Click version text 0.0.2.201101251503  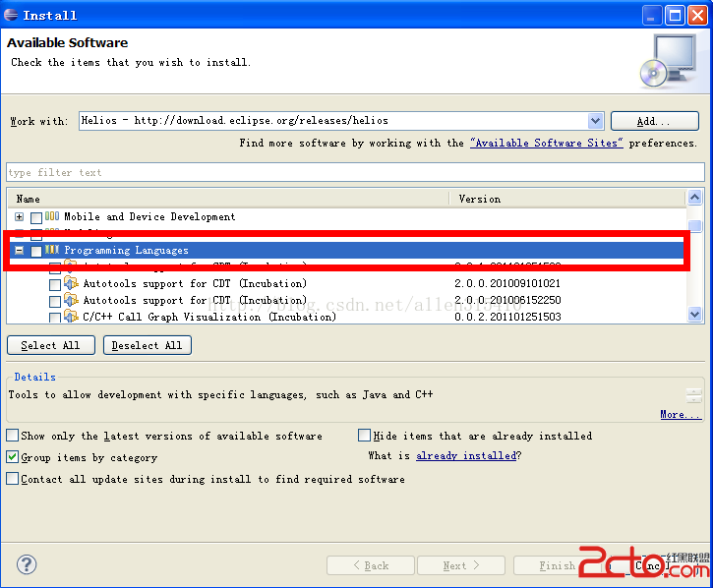coord(507,317)
